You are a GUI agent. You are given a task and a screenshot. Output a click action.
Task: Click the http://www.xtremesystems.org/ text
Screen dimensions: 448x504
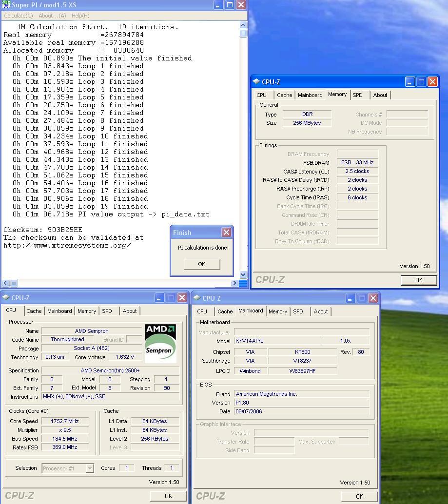[x=67, y=246]
